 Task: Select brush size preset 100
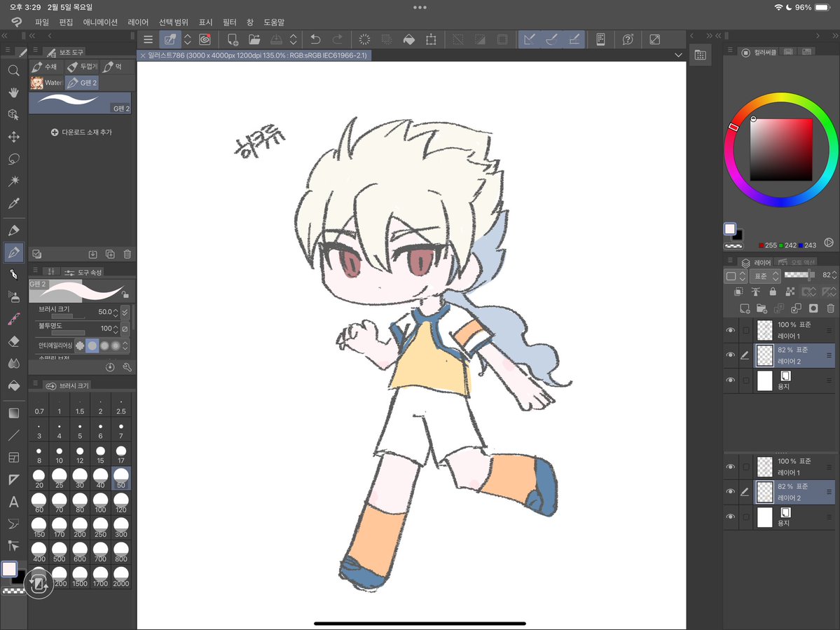(100, 502)
